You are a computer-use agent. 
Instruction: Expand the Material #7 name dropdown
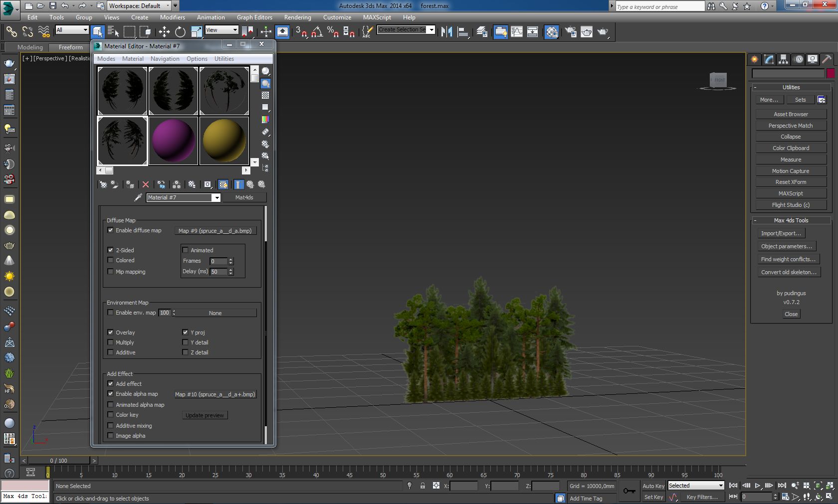pyautogui.click(x=216, y=198)
